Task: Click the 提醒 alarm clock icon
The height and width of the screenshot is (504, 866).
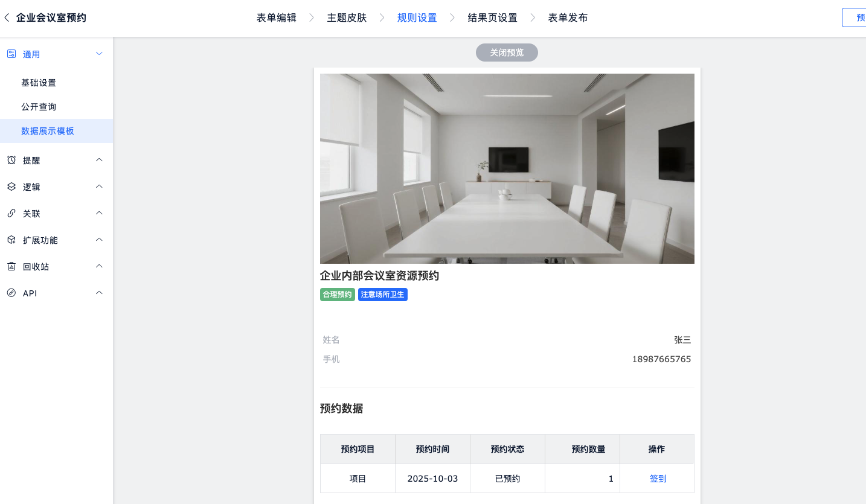Action: pos(11,161)
